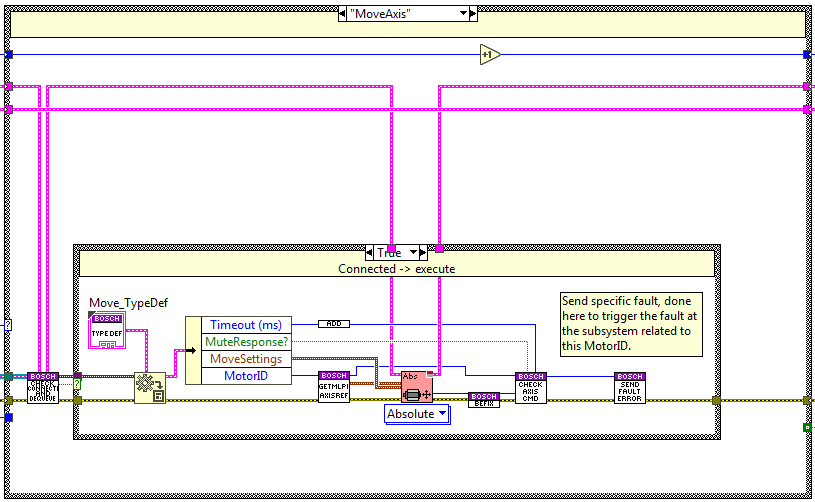Click the increment +1 triangle node

click(x=490, y=55)
